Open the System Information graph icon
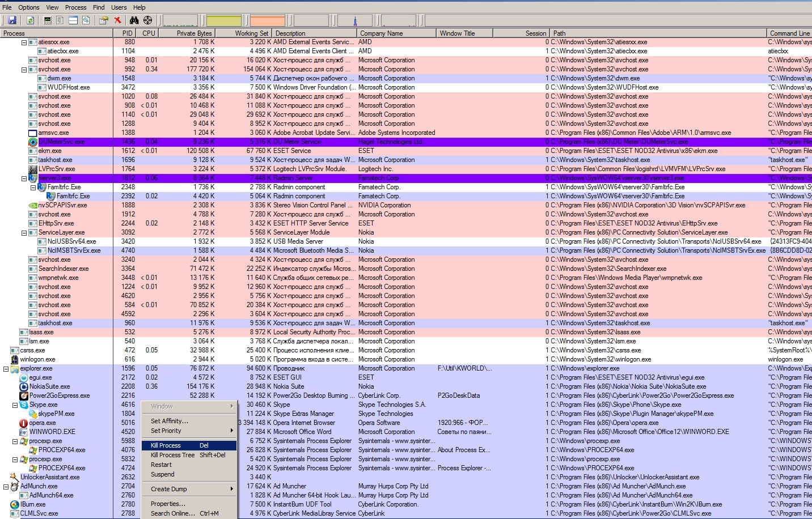The height and width of the screenshot is (519, 812). (x=48, y=20)
